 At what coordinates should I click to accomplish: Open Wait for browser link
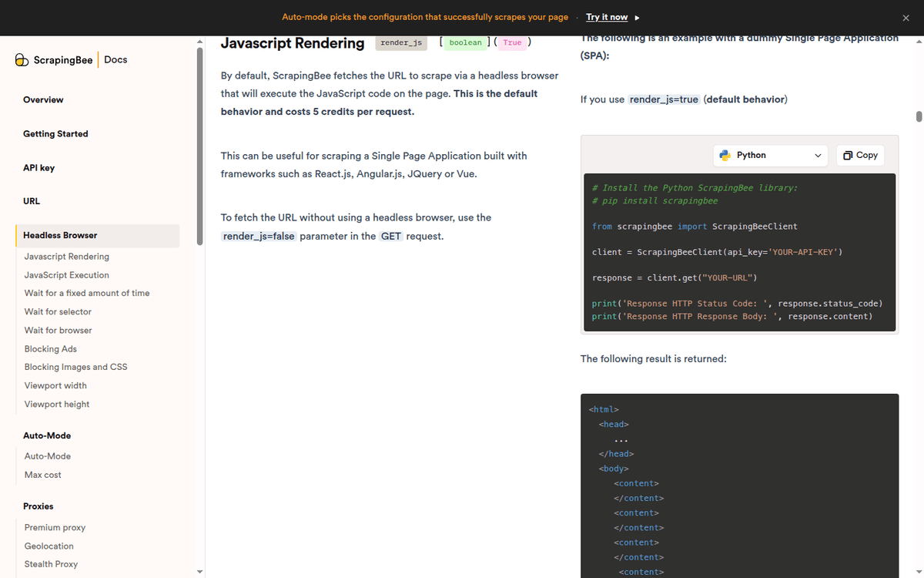tap(59, 330)
